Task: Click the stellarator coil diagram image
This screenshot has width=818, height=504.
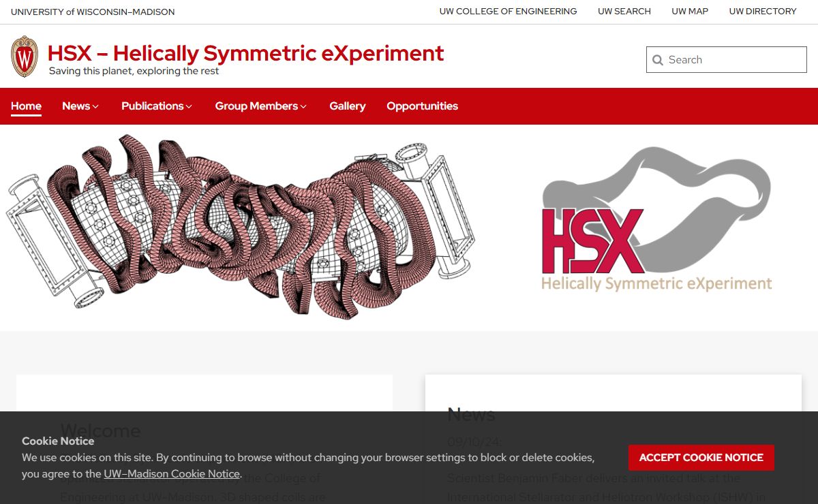Action: 240,226
